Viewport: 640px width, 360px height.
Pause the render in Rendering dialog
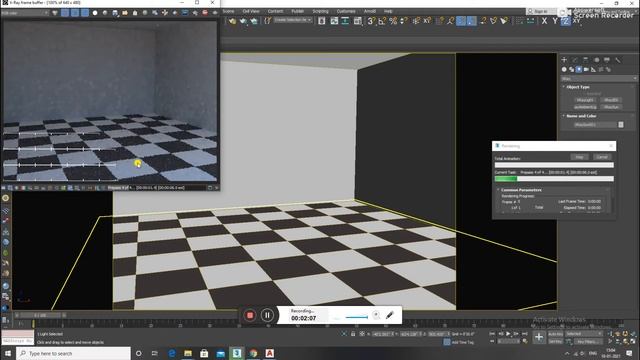tap(579, 157)
